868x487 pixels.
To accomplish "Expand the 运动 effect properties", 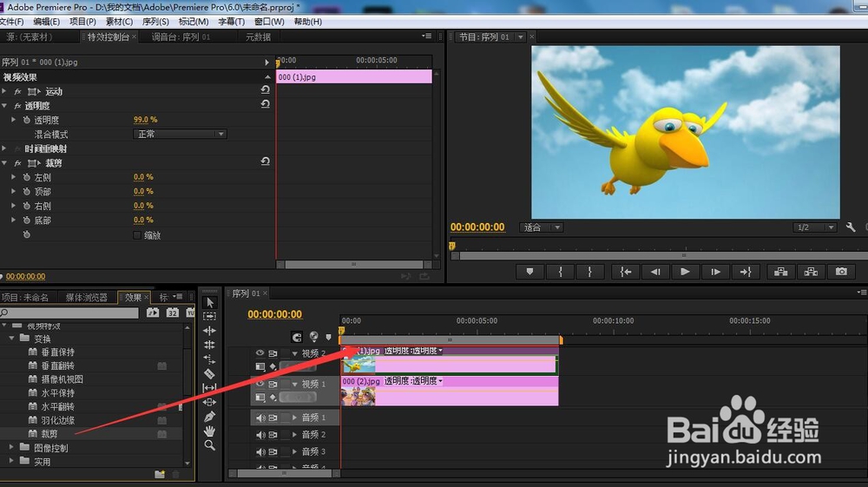I will click(x=4, y=91).
